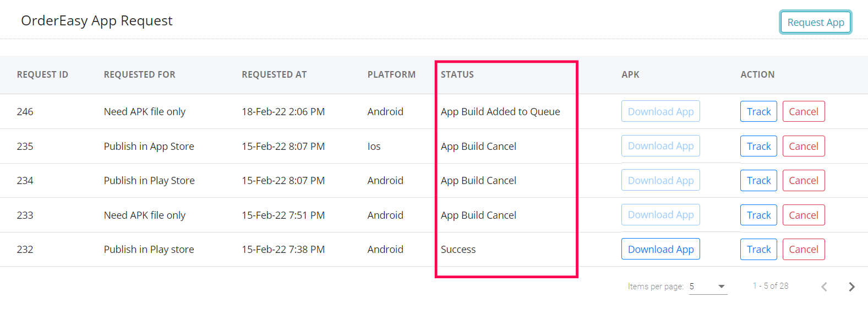The height and width of the screenshot is (324, 868).
Task: Cancel request 235
Action: (803, 146)
